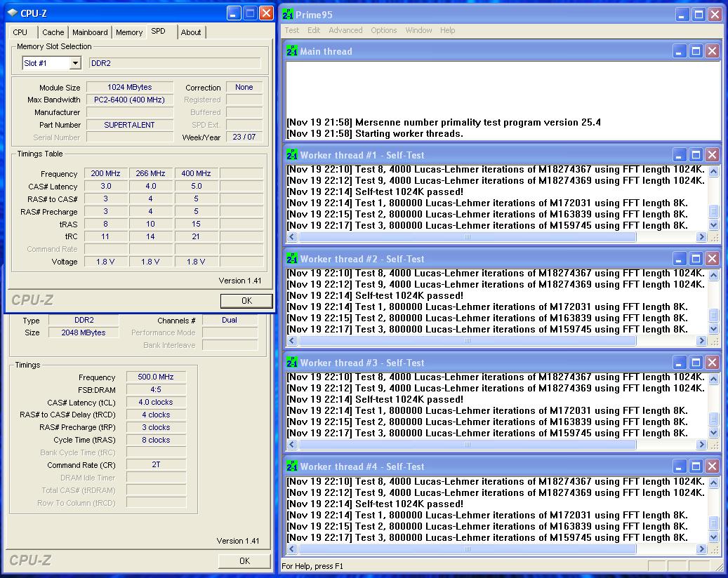The image size is (728, 578).
Task: Open the Memory tab in CPU-Z
Action: coord(129,32)
